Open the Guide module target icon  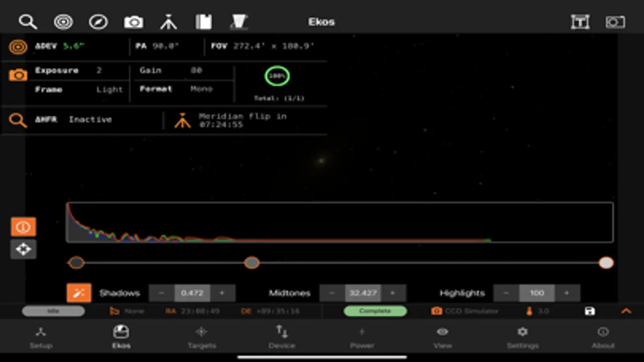(x=63, y=22)
